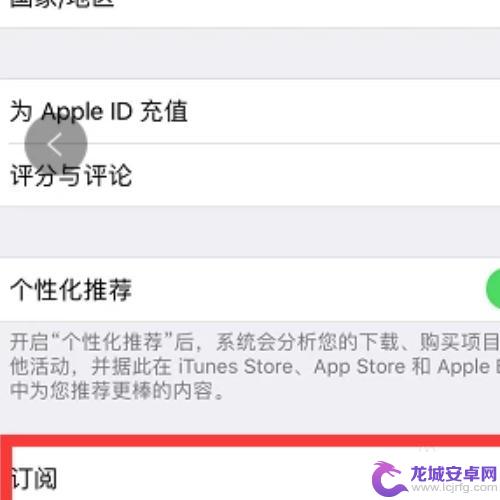Tap the gray circular back chevron
Viewport: 500px width, 500px height.
[x=56, y=144]
